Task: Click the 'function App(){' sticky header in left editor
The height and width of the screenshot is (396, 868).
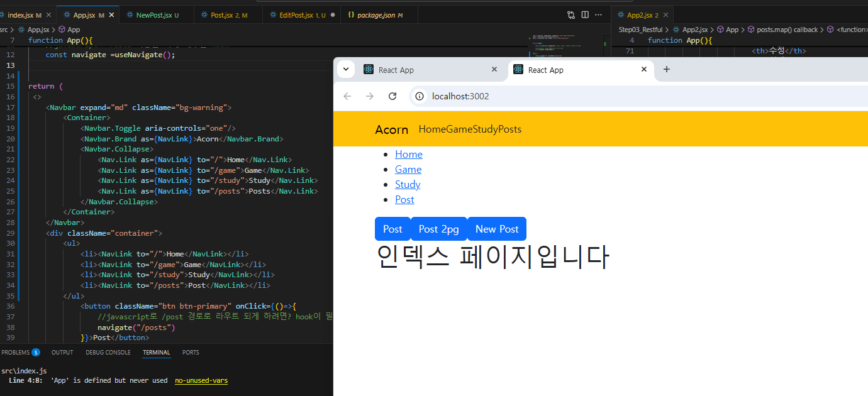Action: tap(60, 40)
